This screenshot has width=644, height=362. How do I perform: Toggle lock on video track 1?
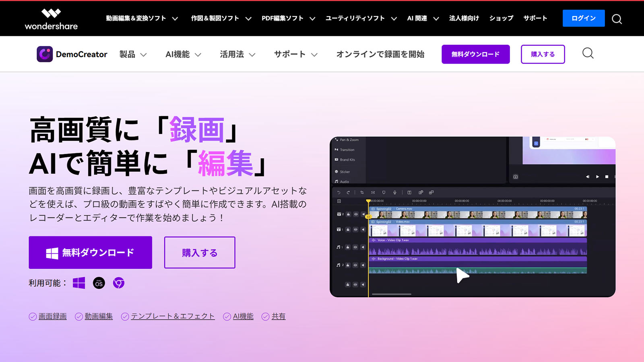pyautogui.click(x=348, y=229)
